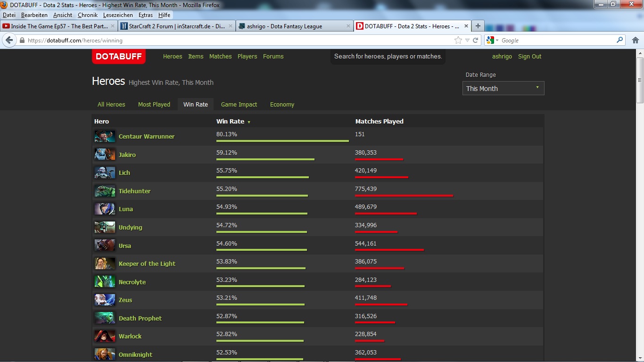Open a new browser tab
This screenshot has width=644, height=362.
478,26
